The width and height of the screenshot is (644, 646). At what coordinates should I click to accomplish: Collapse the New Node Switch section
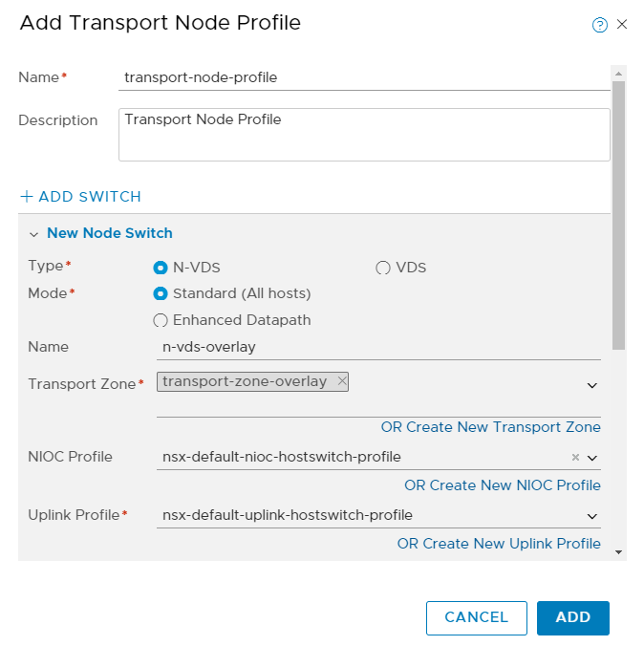point(34,234)
